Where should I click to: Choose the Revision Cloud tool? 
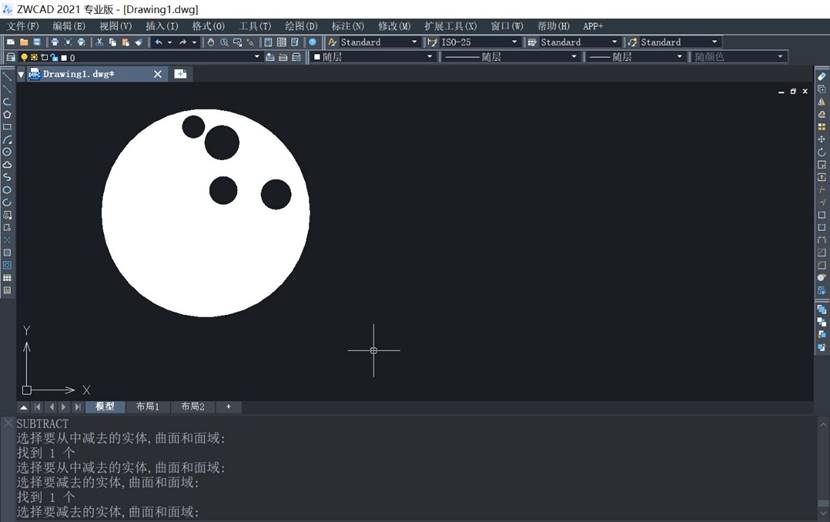coord(7,164)
